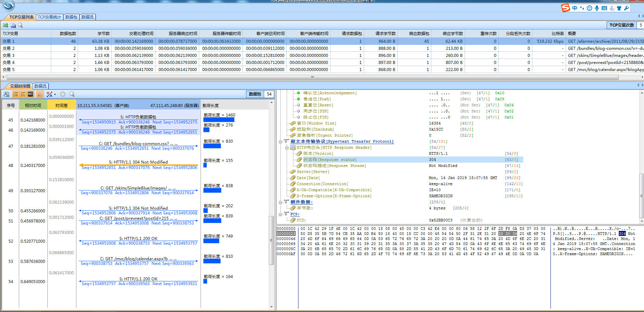Open the Sogou skin shirt icon
This screenshot has width=644, height=312.
click(619, 8)
